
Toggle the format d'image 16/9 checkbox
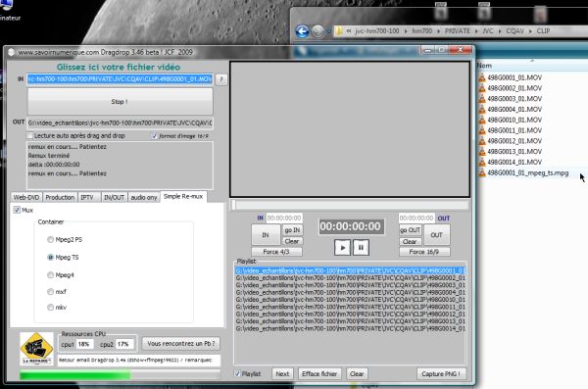pos(154,136)
